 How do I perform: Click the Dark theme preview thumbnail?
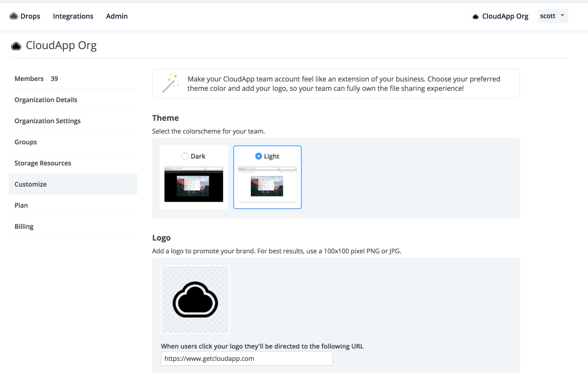pos(193,184)
